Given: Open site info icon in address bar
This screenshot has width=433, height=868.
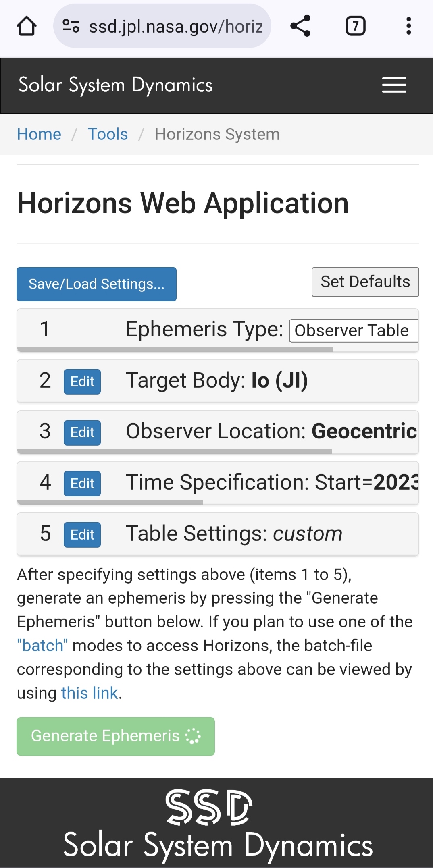Looking at the screenshot, I should (x=71, y=26).
